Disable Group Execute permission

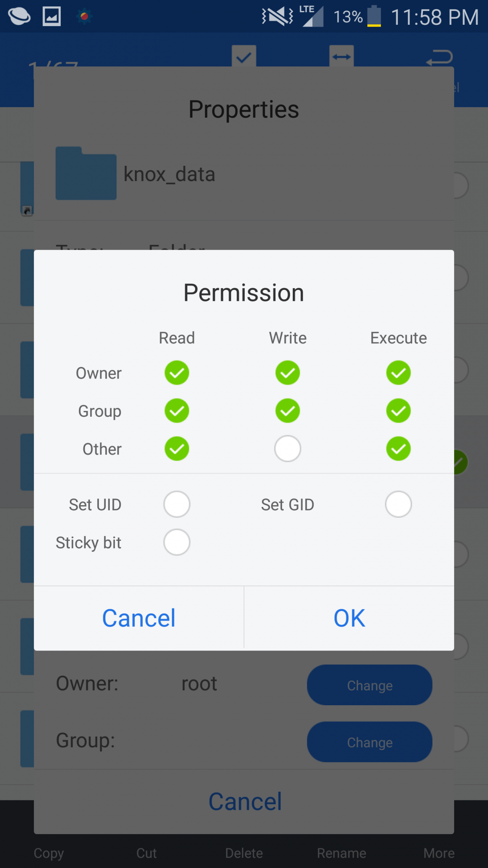point(398,411)
